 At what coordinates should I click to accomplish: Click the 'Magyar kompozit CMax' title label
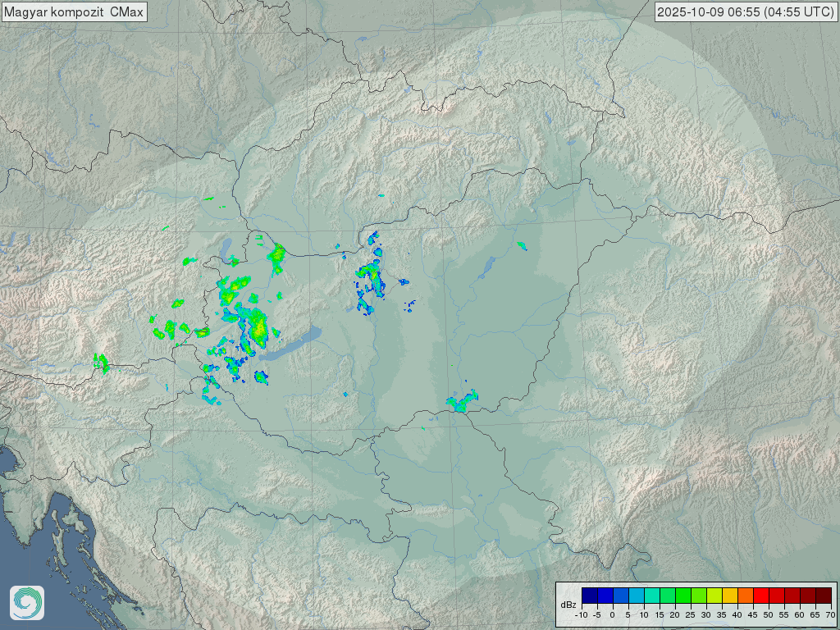click(x=74, y=11)
